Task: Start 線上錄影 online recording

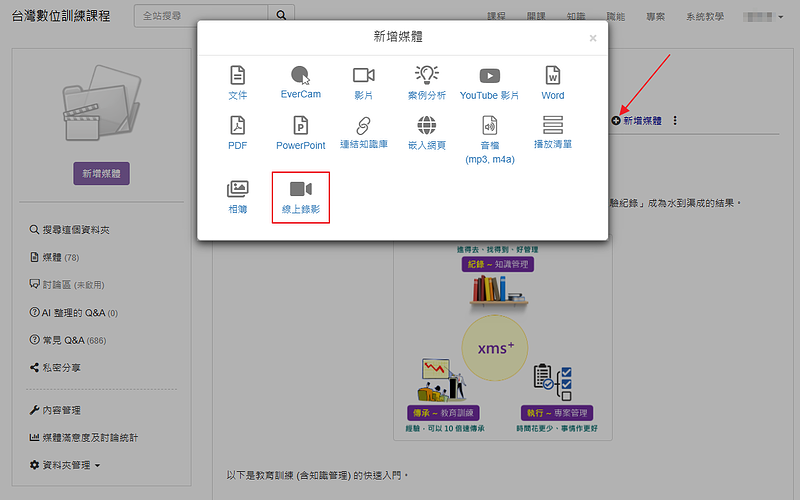Action: tap(301, 197)
